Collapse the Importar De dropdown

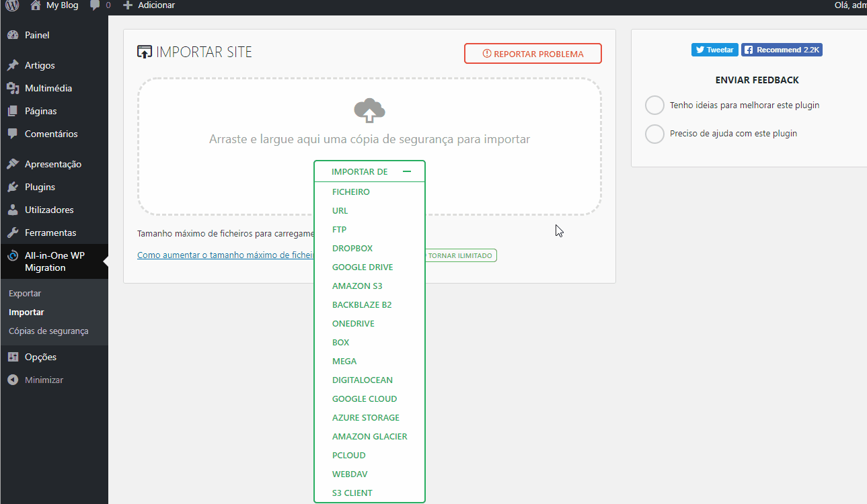(370, 171)
